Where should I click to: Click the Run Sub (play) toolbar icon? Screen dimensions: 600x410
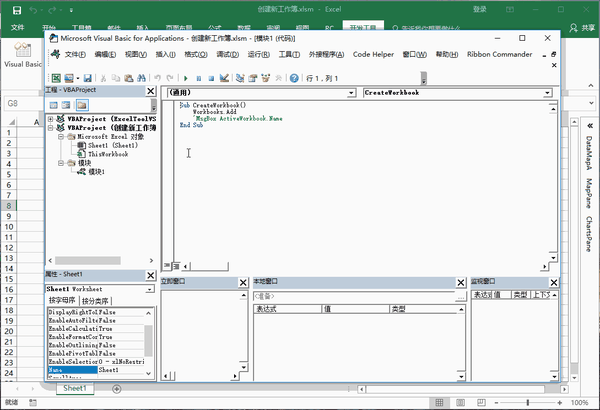pyautogui.click(x=186, y=77)
